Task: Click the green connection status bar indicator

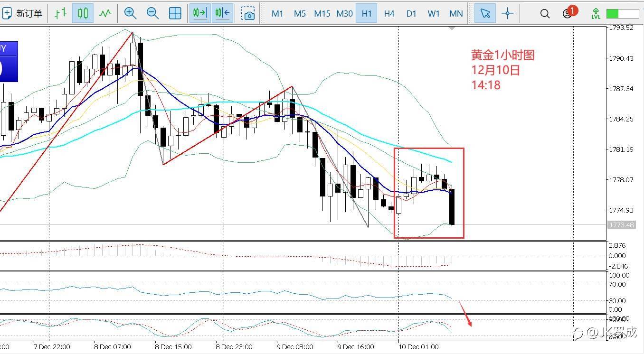Action: (x=622, y=14)
